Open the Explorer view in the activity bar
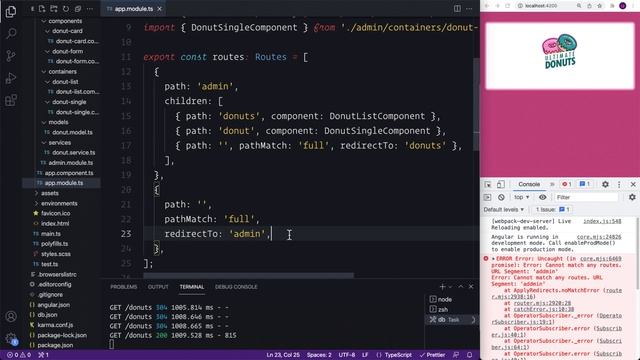Screen dimensions: 640x360 11,11
